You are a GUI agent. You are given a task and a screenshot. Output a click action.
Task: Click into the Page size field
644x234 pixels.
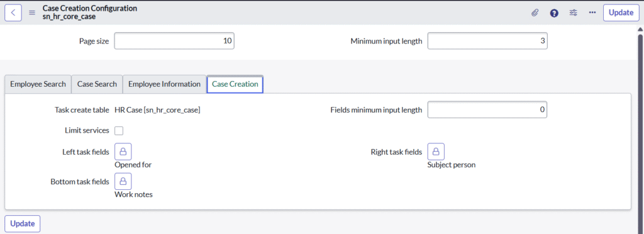(x=174, y=41)
